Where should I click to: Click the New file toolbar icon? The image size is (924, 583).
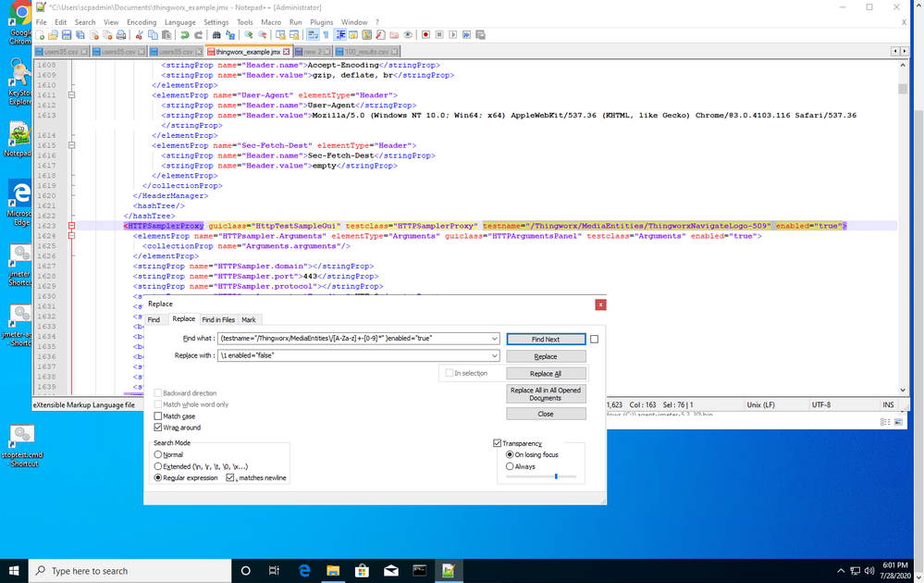coord(40,35)
